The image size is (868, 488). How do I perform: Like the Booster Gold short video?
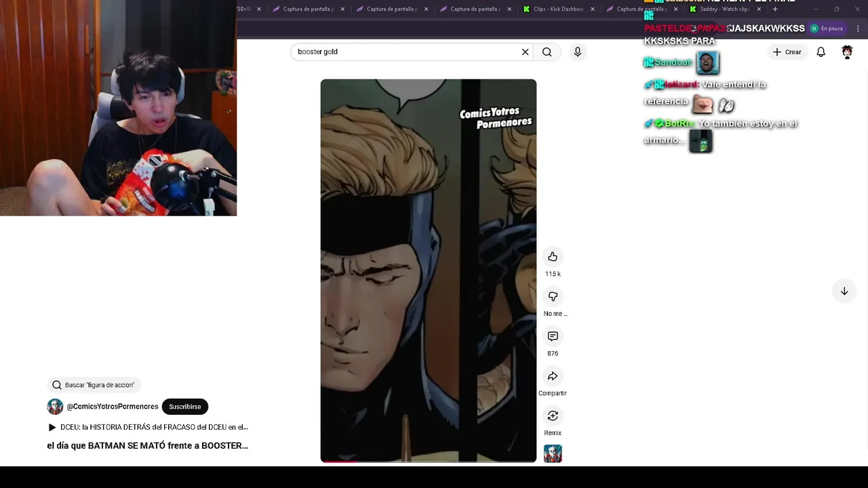pyautogui.click(x=553, y=256)
